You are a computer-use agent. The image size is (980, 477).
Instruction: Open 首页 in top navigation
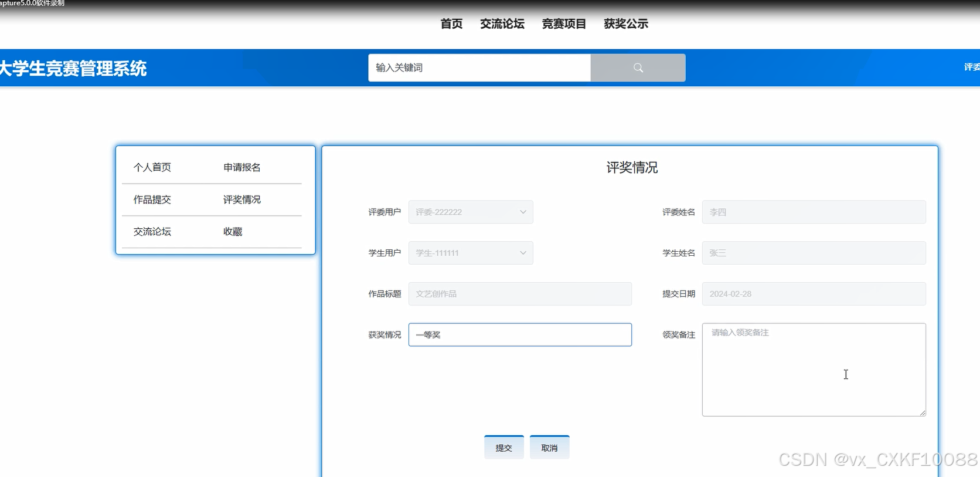coord(451,24)
